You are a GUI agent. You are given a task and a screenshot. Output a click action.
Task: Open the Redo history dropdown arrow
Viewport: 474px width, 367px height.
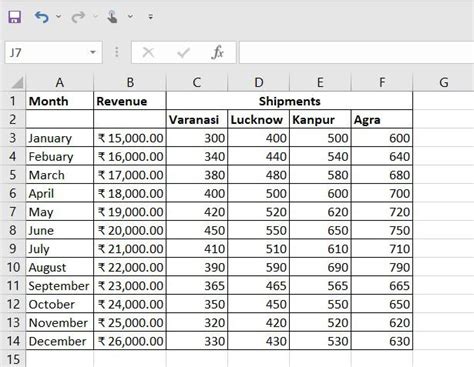pos(95,16)
